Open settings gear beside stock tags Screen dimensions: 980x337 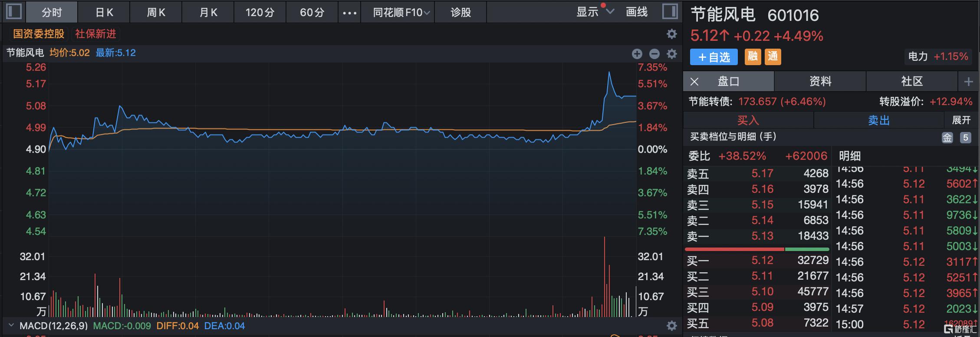[x=671, y=34]
